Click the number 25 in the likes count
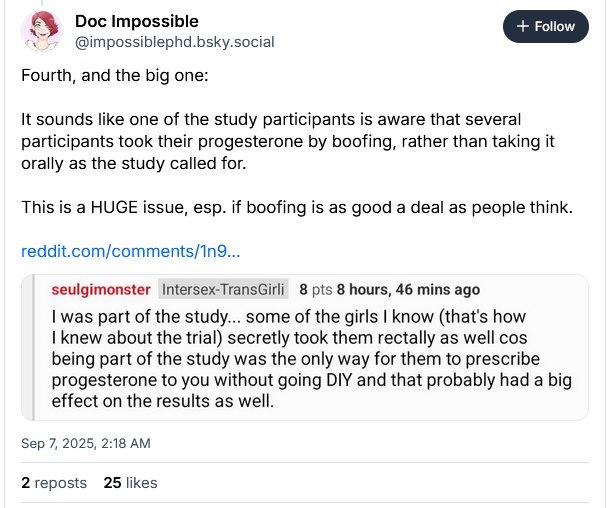This screenshot has height=508, width=612. tap(112, 483)
